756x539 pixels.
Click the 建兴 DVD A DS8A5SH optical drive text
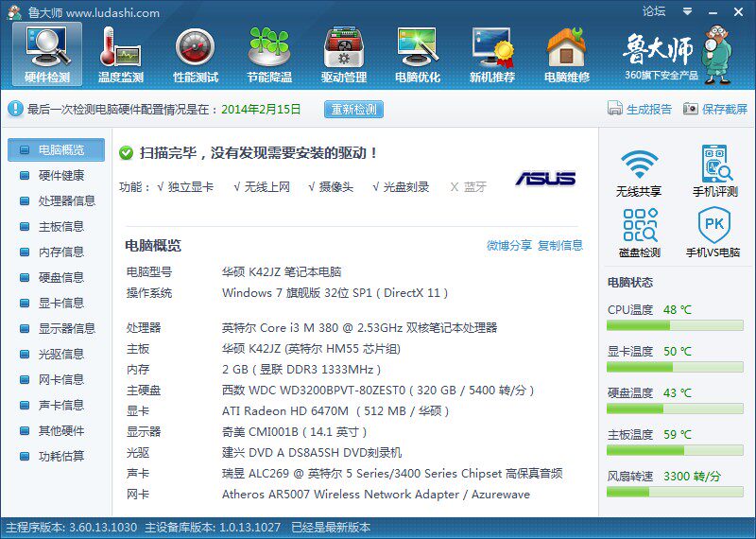312,453
